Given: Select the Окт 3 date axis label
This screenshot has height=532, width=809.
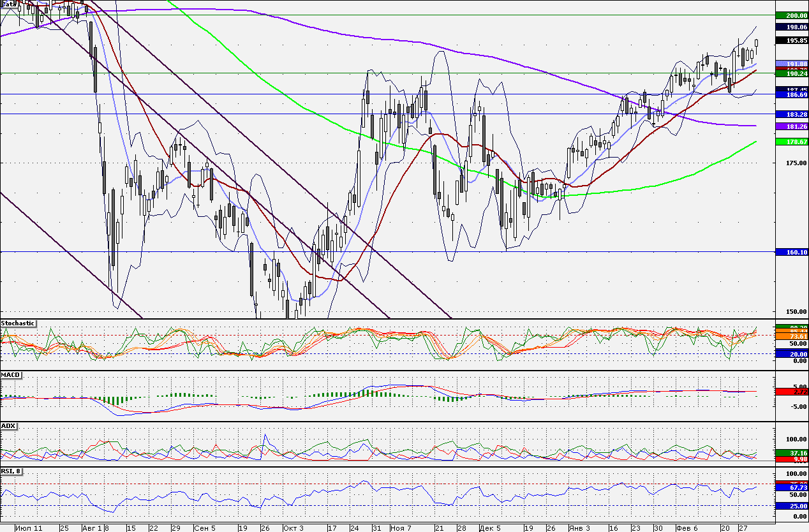Looking at the screenshot, I should pos(293,528).
